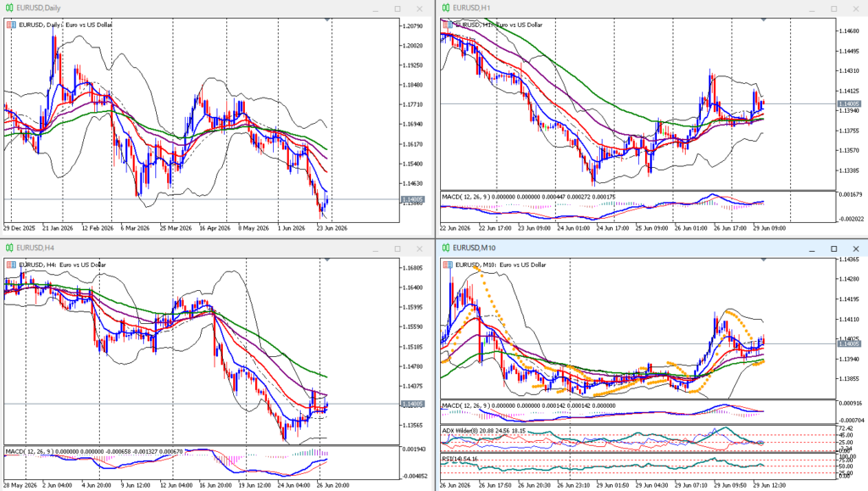Click the EURUSD,H4 window title chart icon
The image size is (868, 491).
(8, 248)
